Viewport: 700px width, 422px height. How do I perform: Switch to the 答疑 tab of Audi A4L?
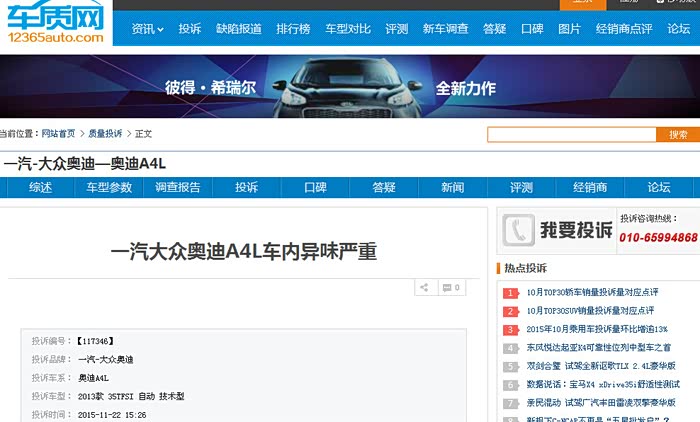point(384,187)
